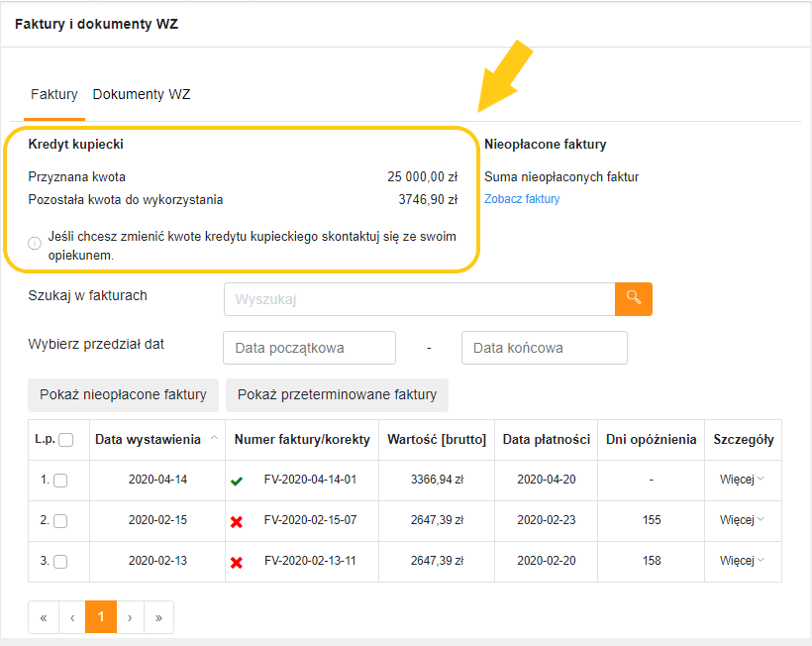The height and width of the screenshot is (646, 812).
Task: Open the Zobacz faktury link
Action: point(522,199)
